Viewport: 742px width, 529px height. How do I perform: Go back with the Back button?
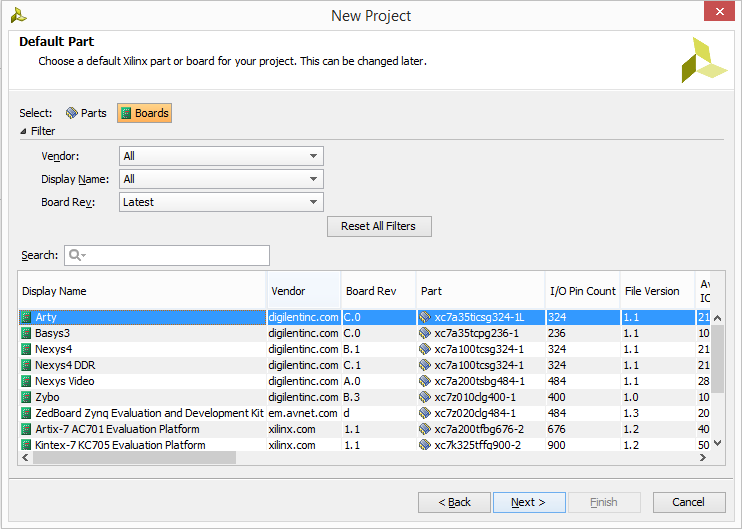454,503
